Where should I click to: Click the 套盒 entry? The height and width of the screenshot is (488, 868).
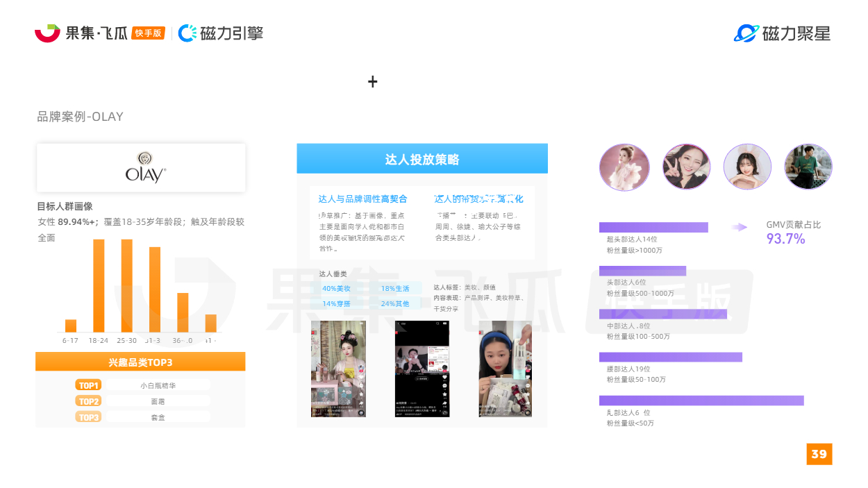158,417
